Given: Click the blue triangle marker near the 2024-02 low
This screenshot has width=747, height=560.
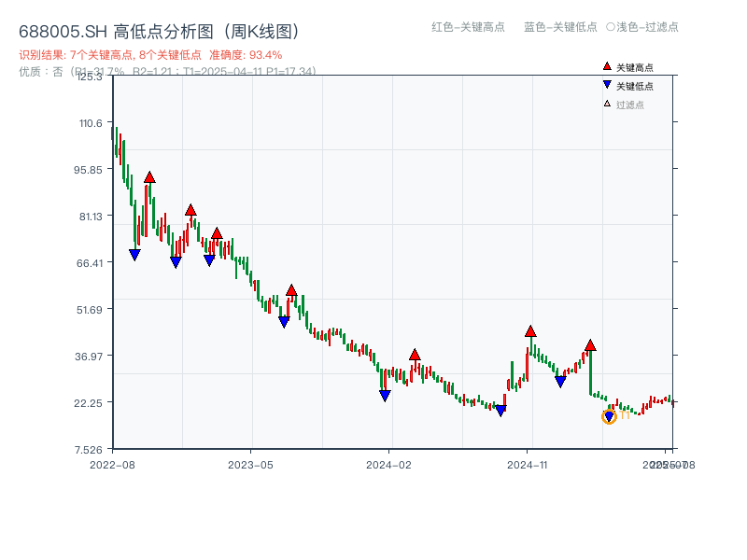Looking at the screenshot, I should 383,397.
